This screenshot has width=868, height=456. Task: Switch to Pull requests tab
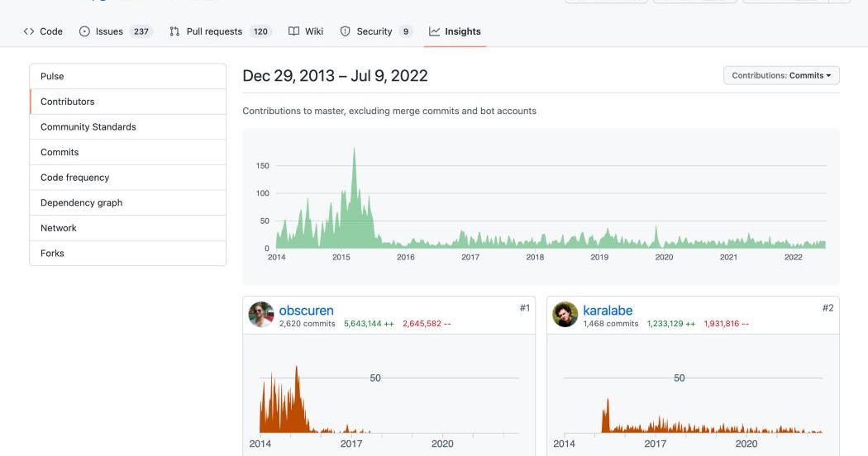click(220, 31)
